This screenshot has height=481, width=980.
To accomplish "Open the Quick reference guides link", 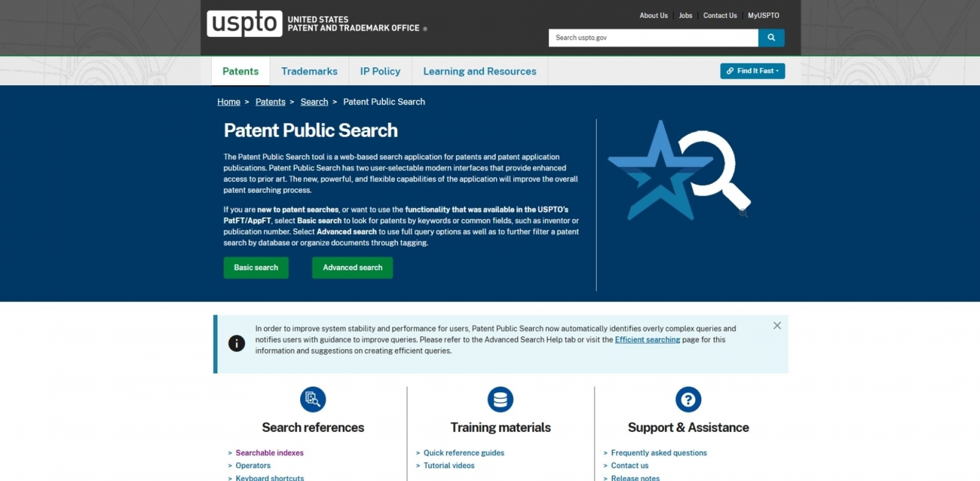I will click(464, 453).
